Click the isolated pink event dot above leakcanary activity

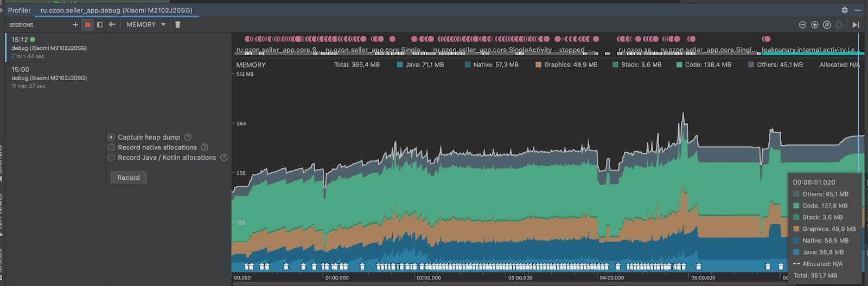click(767, 39)
